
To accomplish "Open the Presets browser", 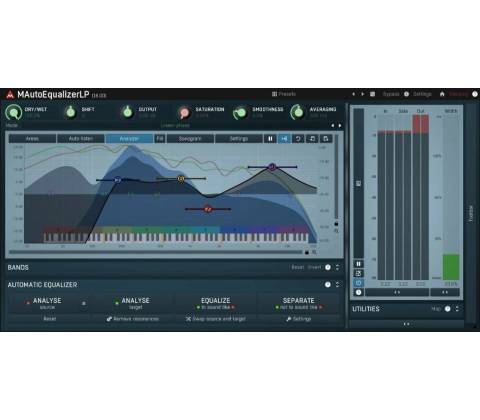I will click(x=284, y=94).
